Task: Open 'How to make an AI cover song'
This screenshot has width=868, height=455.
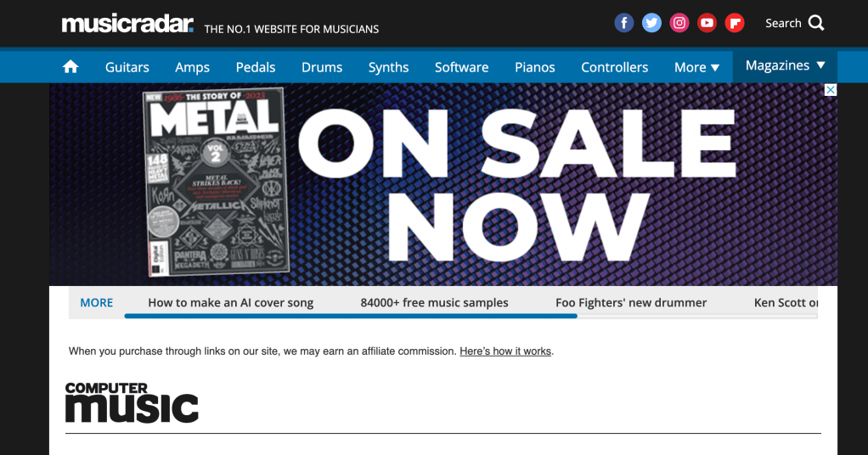Action: 231,303
